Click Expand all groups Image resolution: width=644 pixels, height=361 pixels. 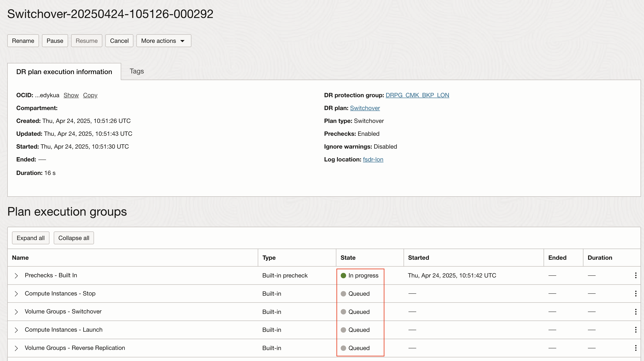click(30, 238)
